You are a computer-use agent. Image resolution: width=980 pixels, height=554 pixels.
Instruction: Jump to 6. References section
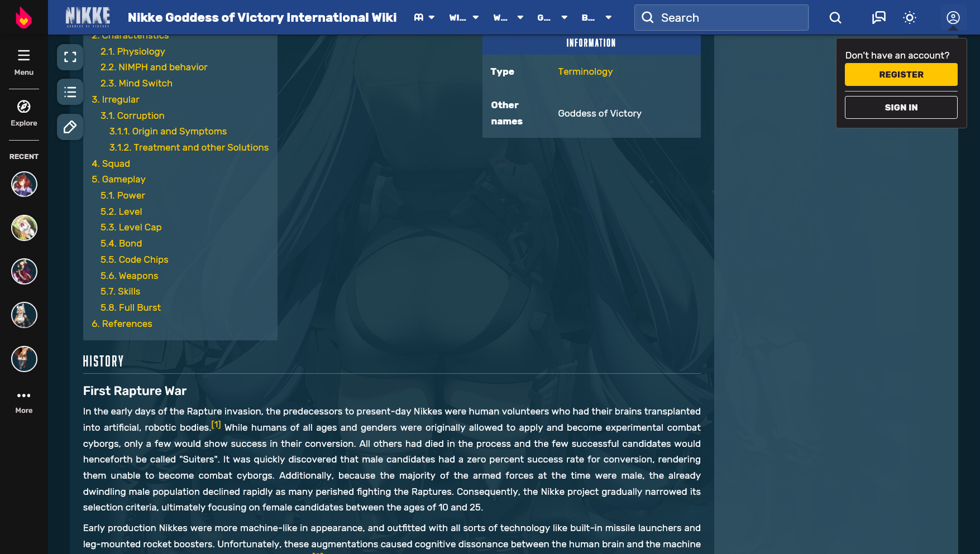[122, 324]
